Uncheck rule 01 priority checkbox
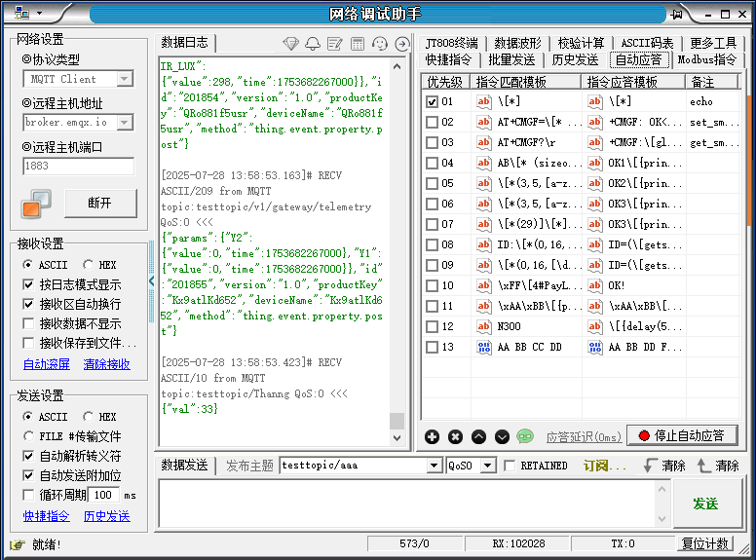The height and width of the screenshot is (560, 756). point(432,101)
